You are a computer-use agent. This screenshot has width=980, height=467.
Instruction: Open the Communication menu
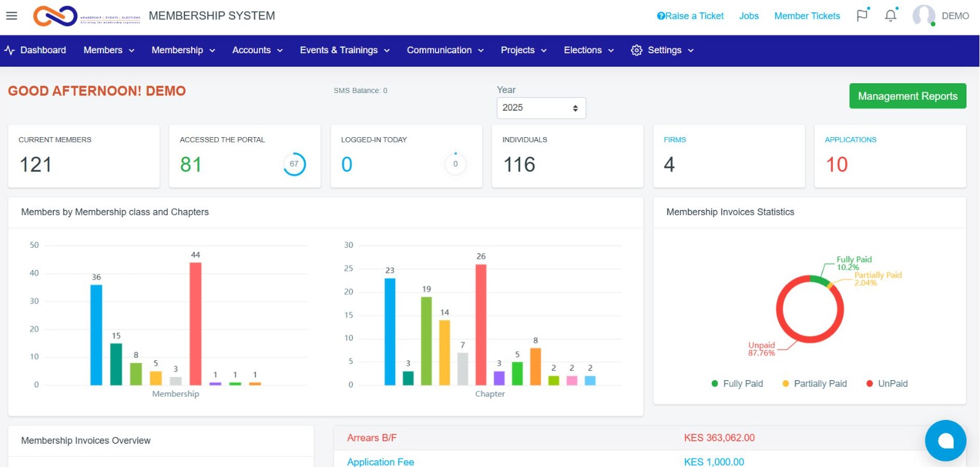(x=445, y=50)
